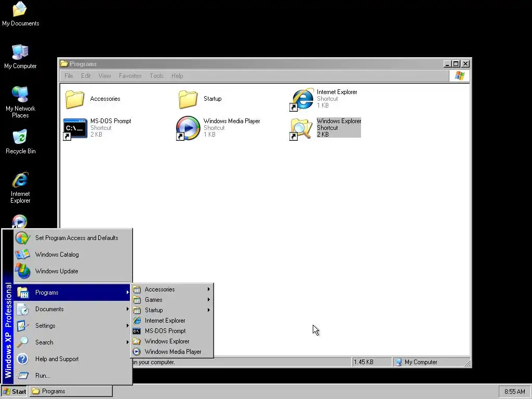532x399 pixels.
Task: Click the Run icon in Start menu
Action: [23, 376]
